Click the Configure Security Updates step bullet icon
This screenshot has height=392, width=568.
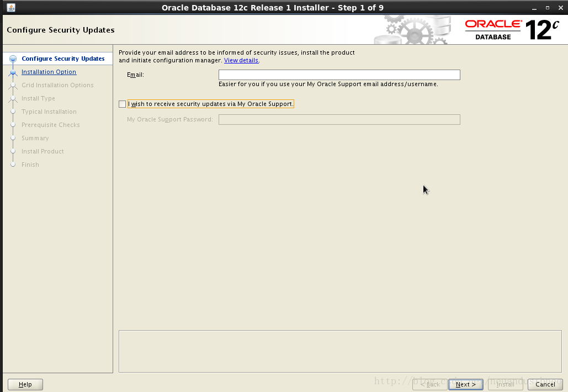[13, 59]
